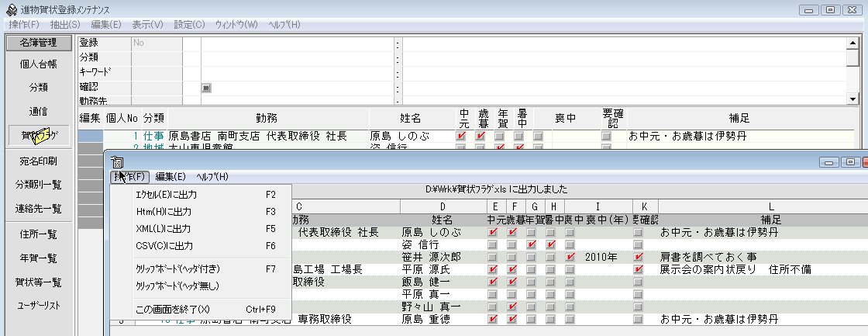Uncheck 要確認 for 平原 源氏

click(638, 269)
